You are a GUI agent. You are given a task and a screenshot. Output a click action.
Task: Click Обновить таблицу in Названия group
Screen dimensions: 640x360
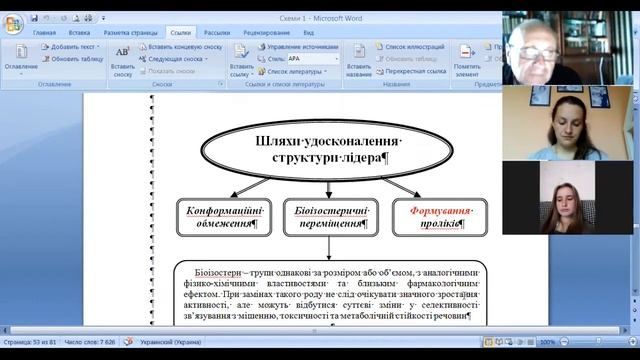click(x=406, y=59)
